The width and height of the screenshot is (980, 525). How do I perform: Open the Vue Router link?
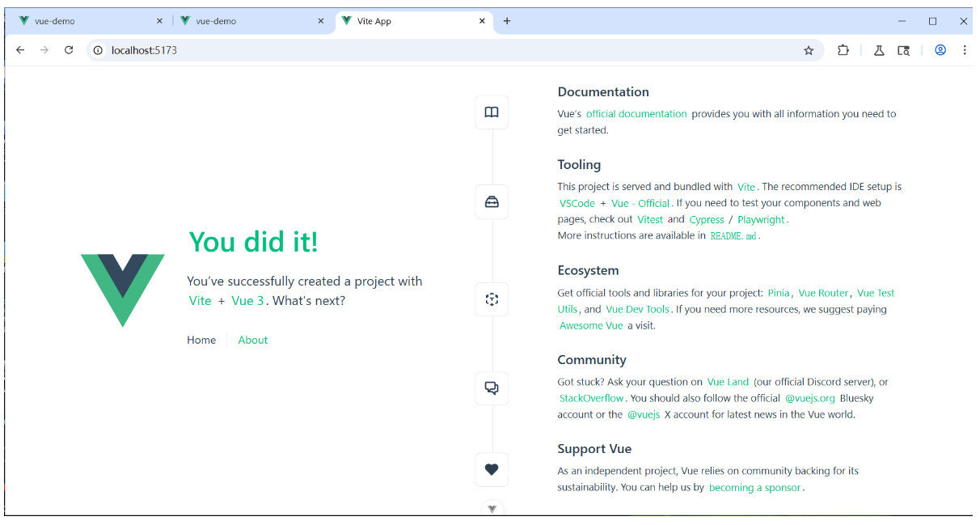pyautogui.click(x=823, y=293)
